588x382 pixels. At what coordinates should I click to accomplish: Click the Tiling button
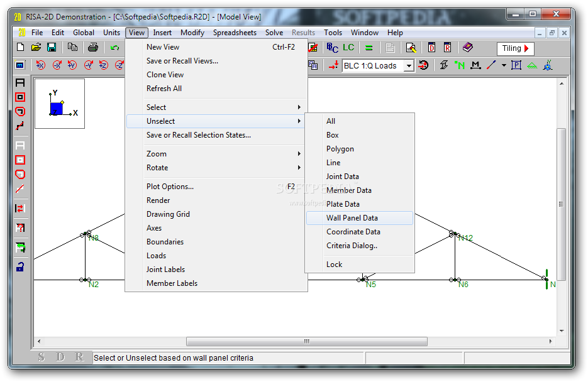(x=515, y=48)
